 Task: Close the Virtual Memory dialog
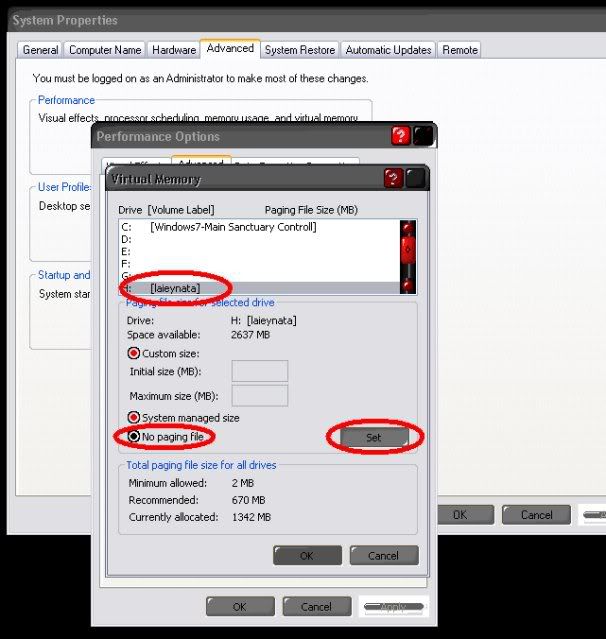(x=415, y=179)
